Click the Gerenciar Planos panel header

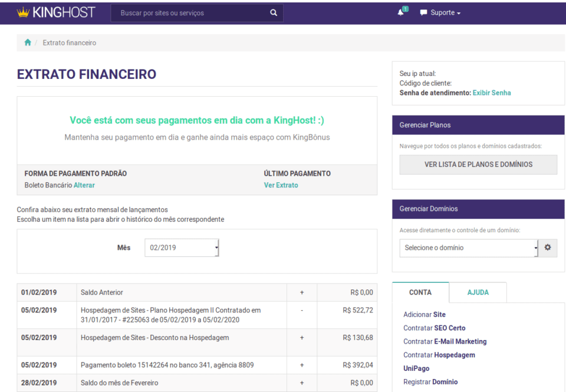point(478,125)
